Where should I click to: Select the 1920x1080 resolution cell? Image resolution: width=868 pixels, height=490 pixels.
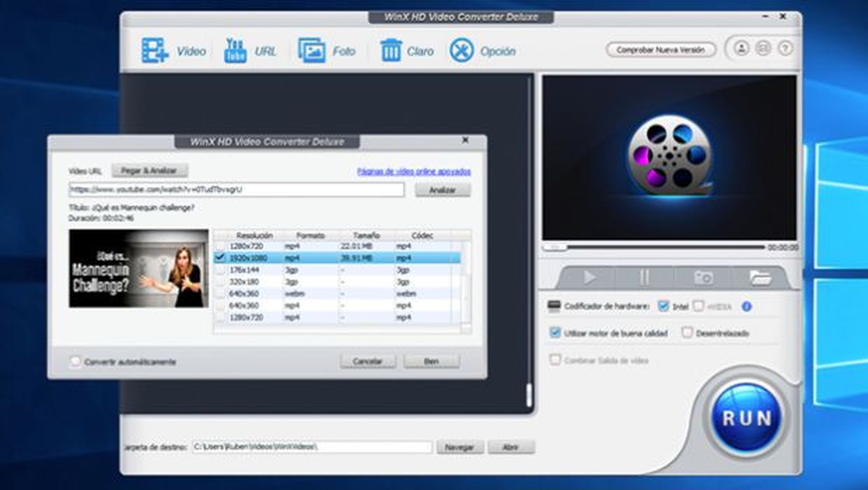point(248,258)
